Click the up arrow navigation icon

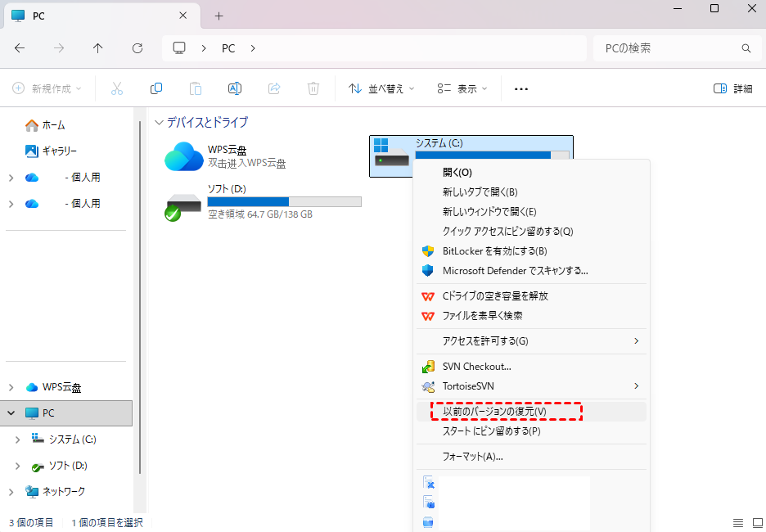98,48
